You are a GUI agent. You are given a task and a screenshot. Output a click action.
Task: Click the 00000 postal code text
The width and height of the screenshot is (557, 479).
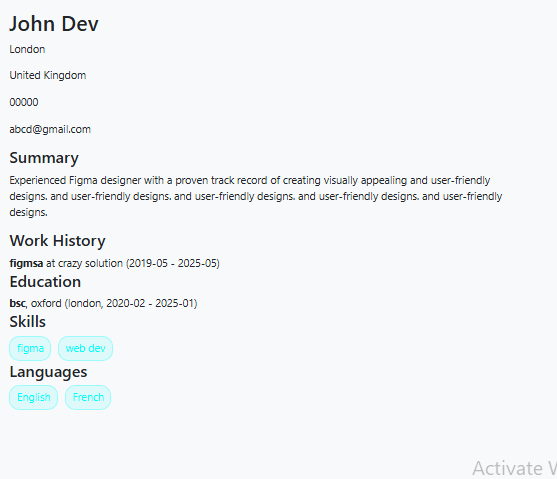coord(24,102)
